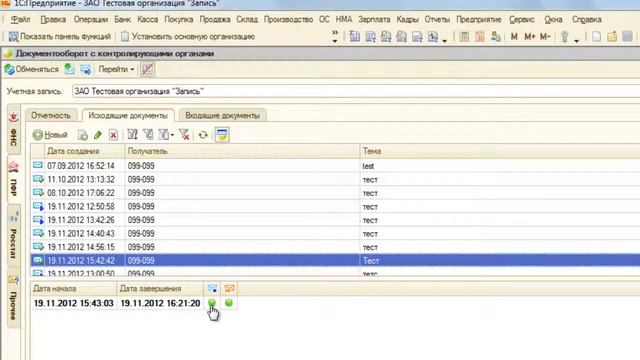Select row dated 19.11.2012 14:40:43
The width and height of the screenshot is (640, 360).
336,233
